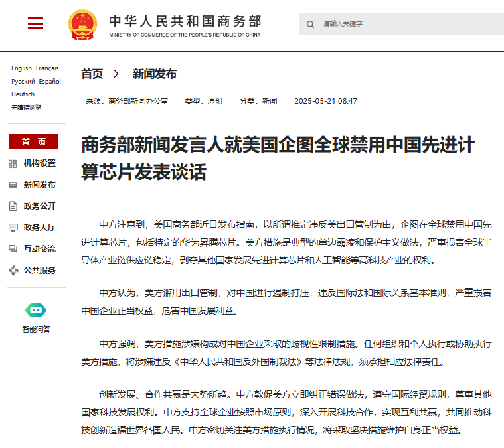Image resolution: width=504 pixels, height=448 pixels.
Task: Click the 机构设置 grid icon
Action: point(13,164)
